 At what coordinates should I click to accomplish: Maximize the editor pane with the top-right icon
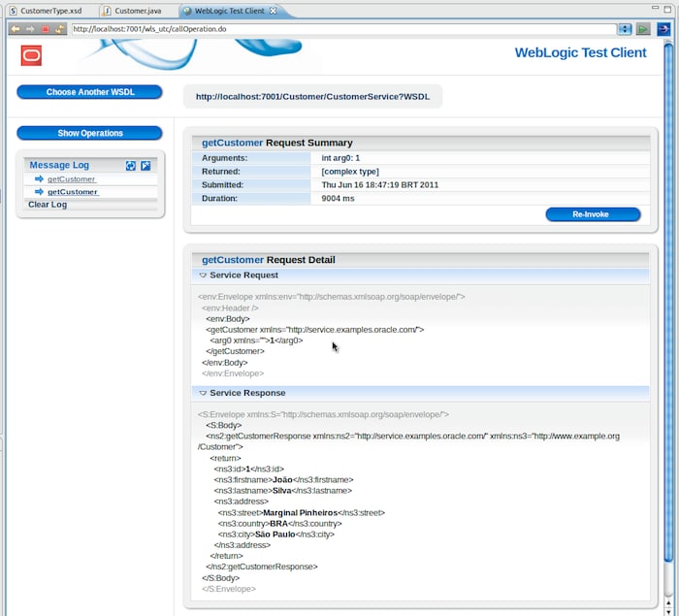click(667, 9)
